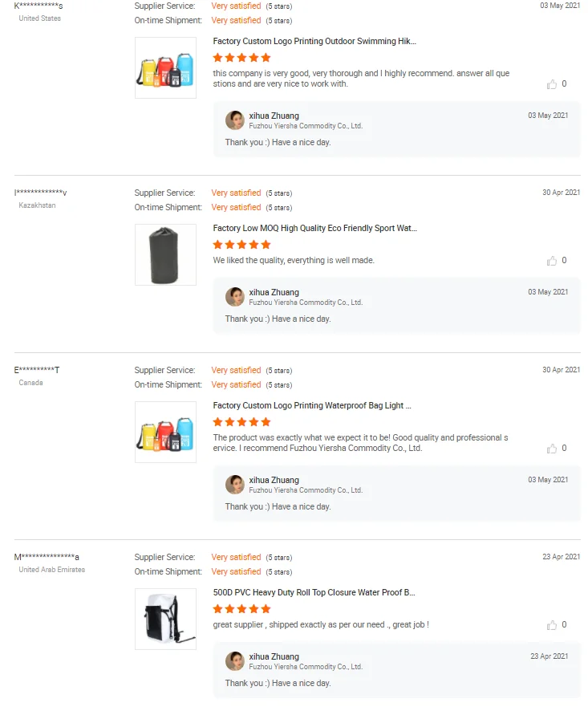This screenshot has width=588, height=715.
Task: Open the black dry bag product thumbnail
Action: pyautogui.click(x=165, y=255)
